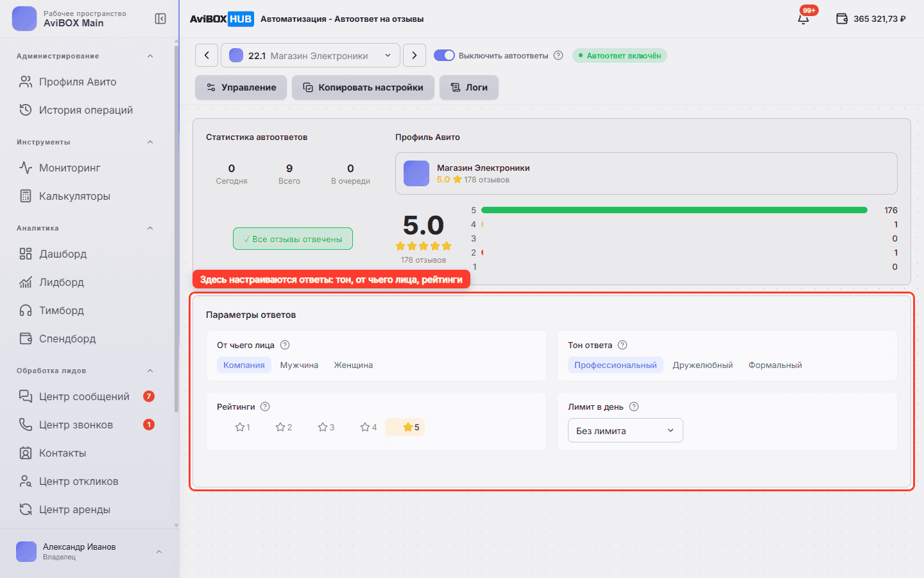Viewport: 924px width, 578px height.
Task: Click the Копировать настройки button
Action: point(363,87)
